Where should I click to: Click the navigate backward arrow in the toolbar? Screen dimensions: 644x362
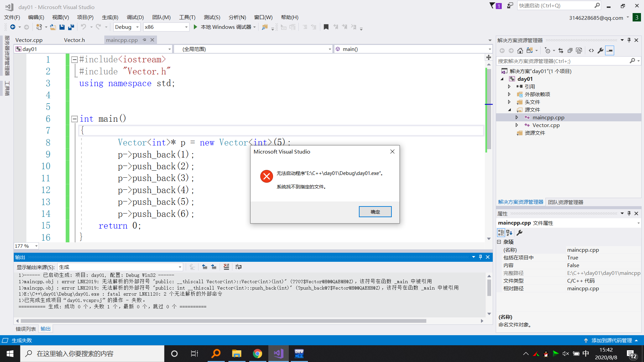coord(13,27)
